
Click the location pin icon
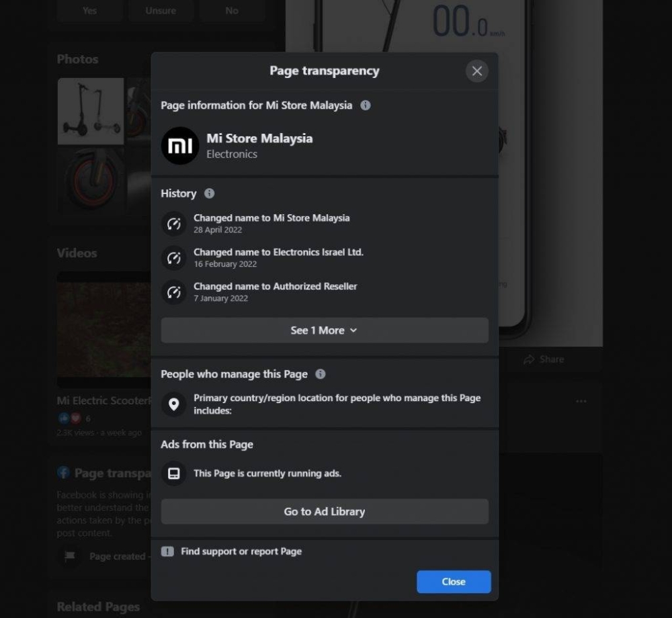173,404
